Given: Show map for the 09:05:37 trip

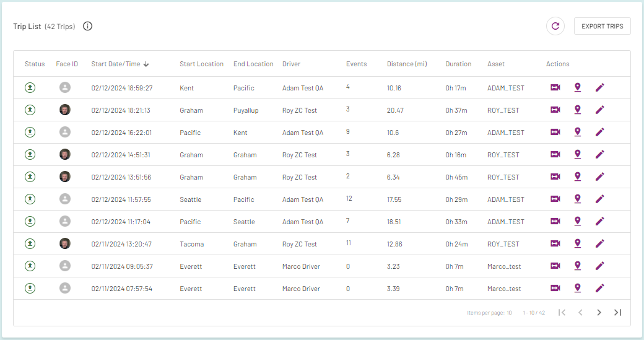Looking at the screenshot, I should coord(578,266).
